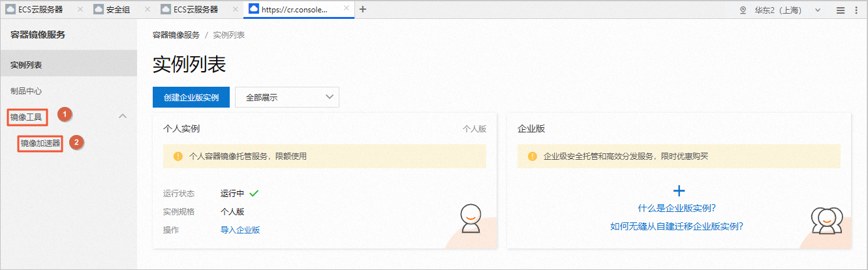The width and height of the screenshot is (868, 270).
Task: Click the cloud icon on 安全组 tab
Action: pyautogui.click(x=99, y=9)
